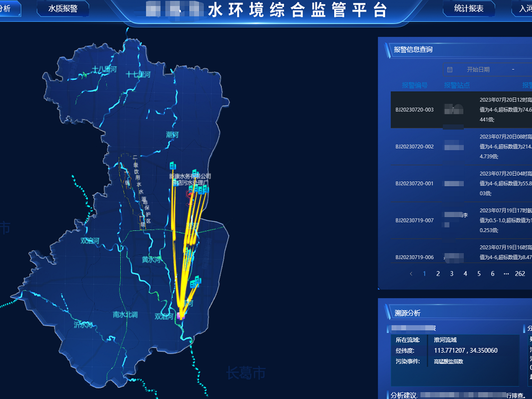
Task: Go to previous page with left arrow
Action: [411, 273]
